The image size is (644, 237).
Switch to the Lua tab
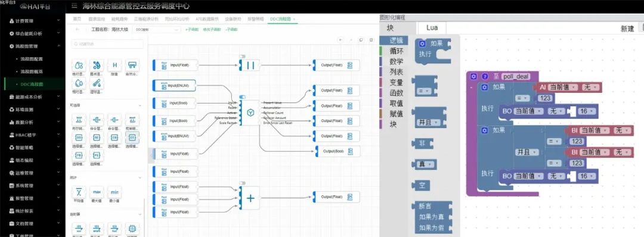coord(432,27)
